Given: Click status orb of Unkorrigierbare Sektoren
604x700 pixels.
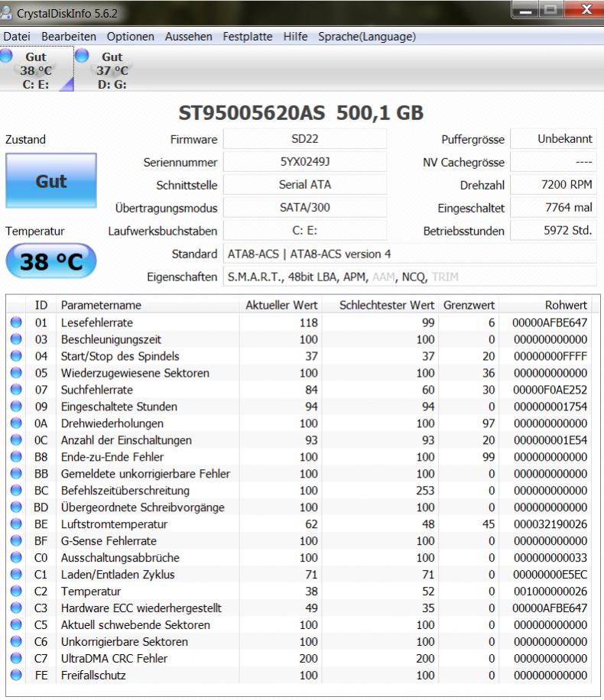Looking at the screenshot, I should (x=16, y=641).
